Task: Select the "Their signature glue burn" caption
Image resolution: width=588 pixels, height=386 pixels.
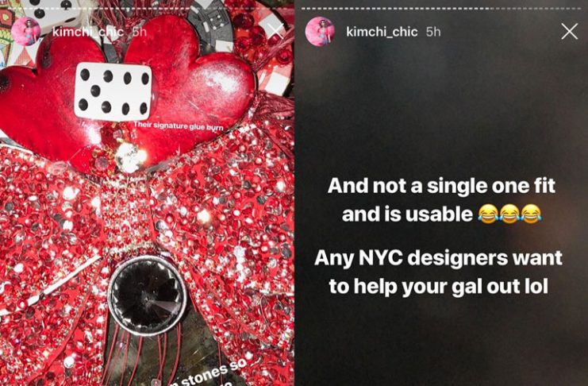Action: coord(178,125)
